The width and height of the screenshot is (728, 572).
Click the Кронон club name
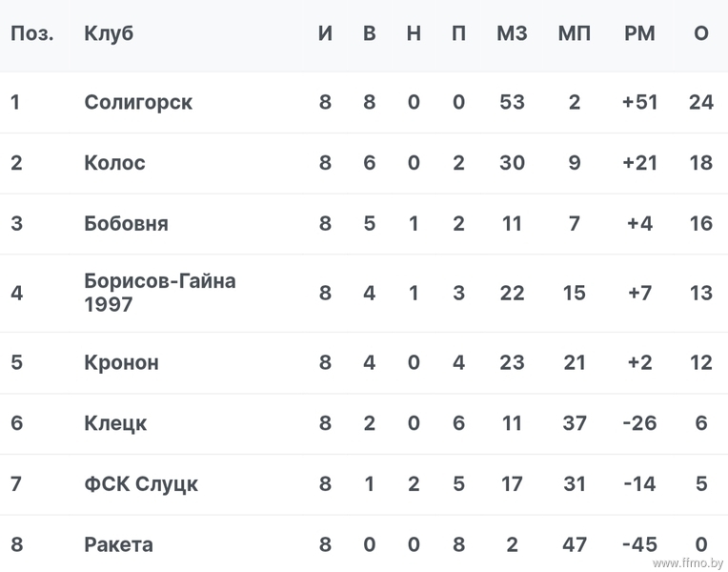(122, 362)
